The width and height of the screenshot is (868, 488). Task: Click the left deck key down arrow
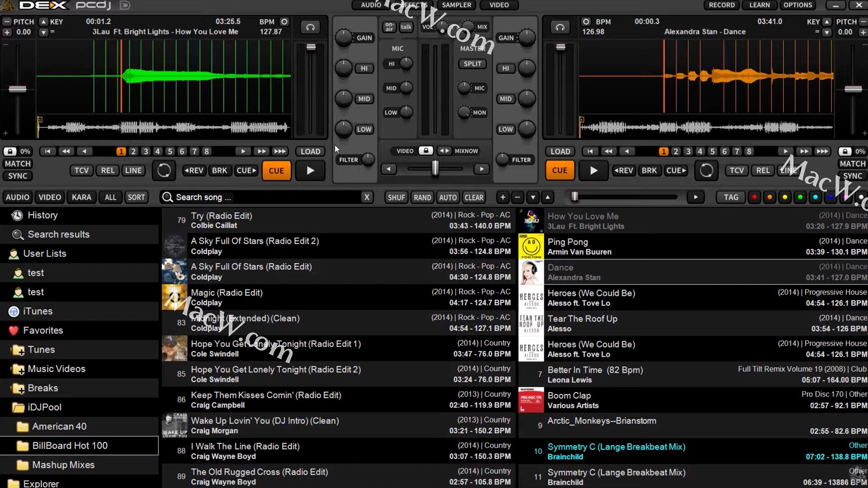click(43, 32)
